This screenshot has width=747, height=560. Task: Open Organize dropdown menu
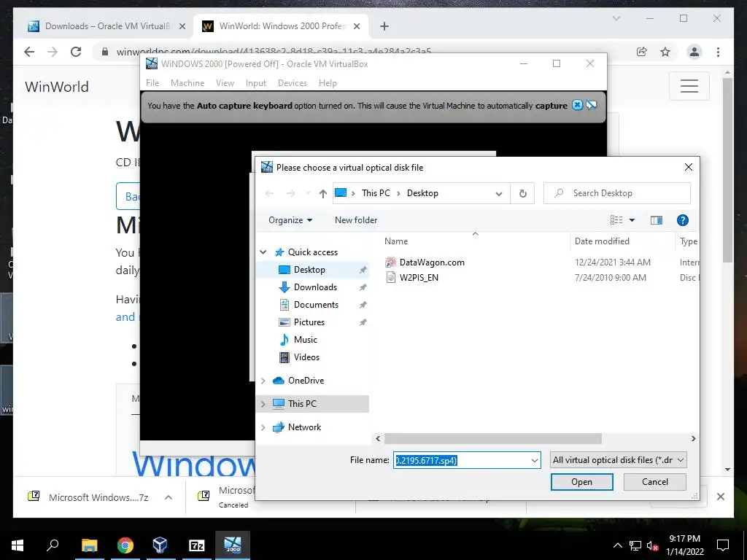click(290, 220)
